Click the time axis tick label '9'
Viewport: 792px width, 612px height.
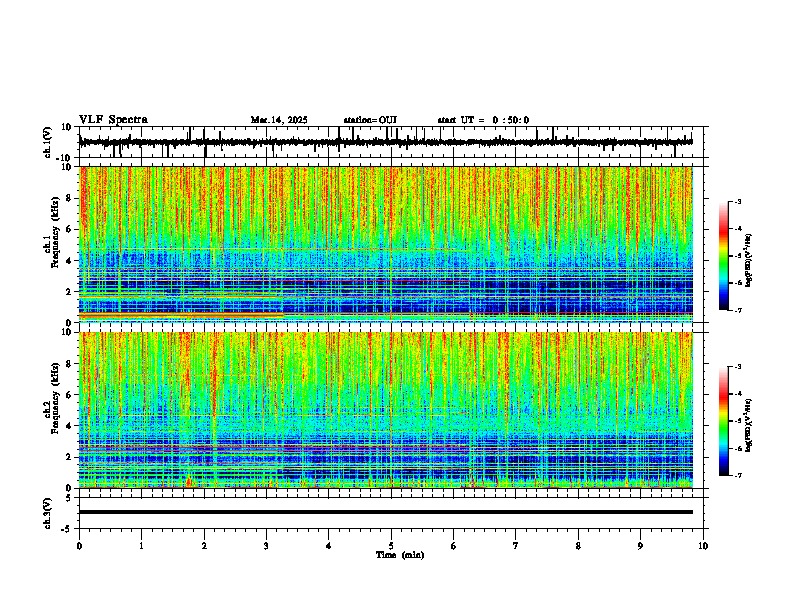point(640,546)
